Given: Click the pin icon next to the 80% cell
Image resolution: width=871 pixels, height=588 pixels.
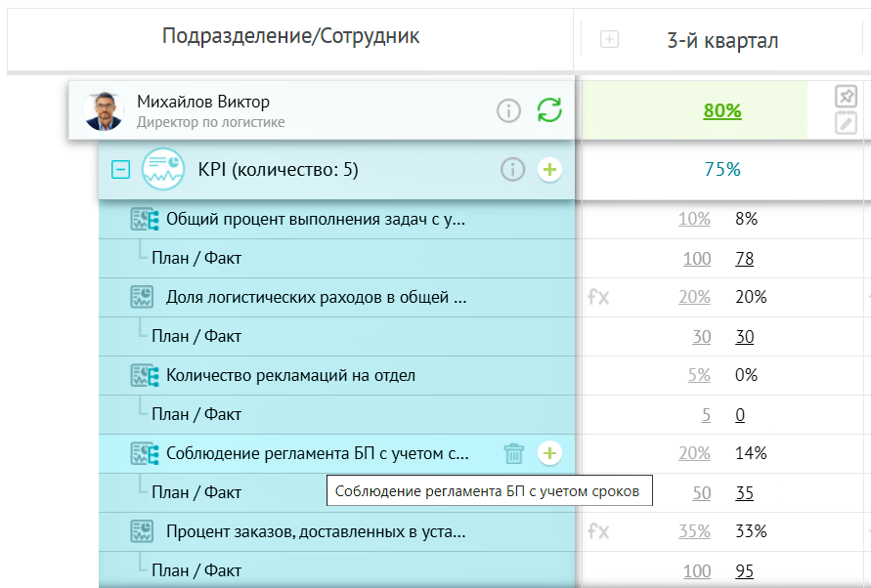Looking at the screenshot, I should (x=849, y=96).
